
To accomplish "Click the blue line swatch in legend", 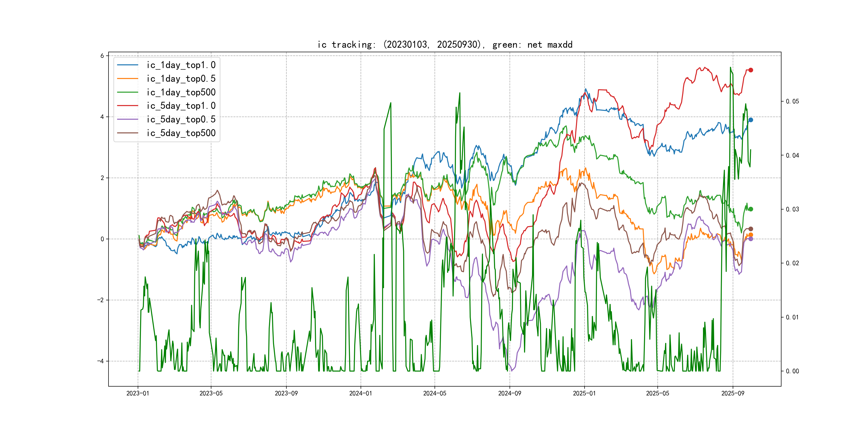I will click(128, 65).
